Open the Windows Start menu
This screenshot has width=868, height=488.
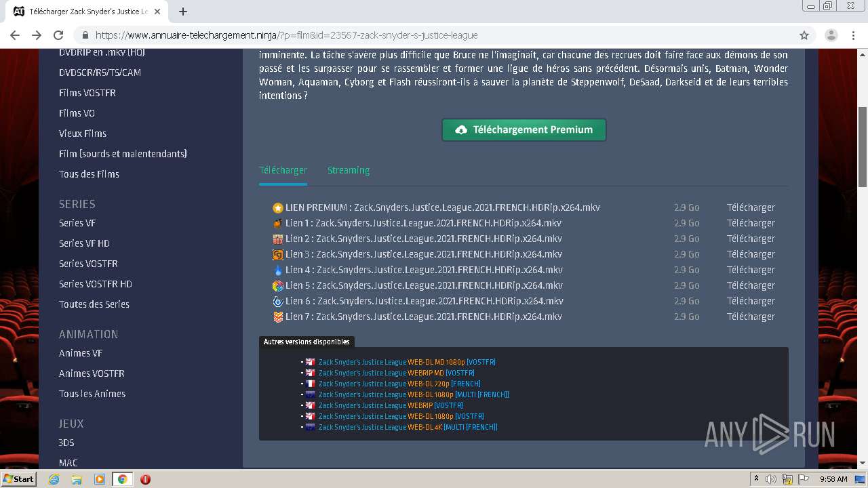click(x=19, y=479)
